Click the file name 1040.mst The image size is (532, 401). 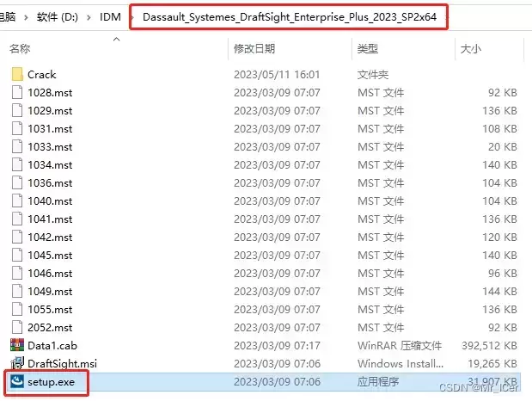(50, 200)
